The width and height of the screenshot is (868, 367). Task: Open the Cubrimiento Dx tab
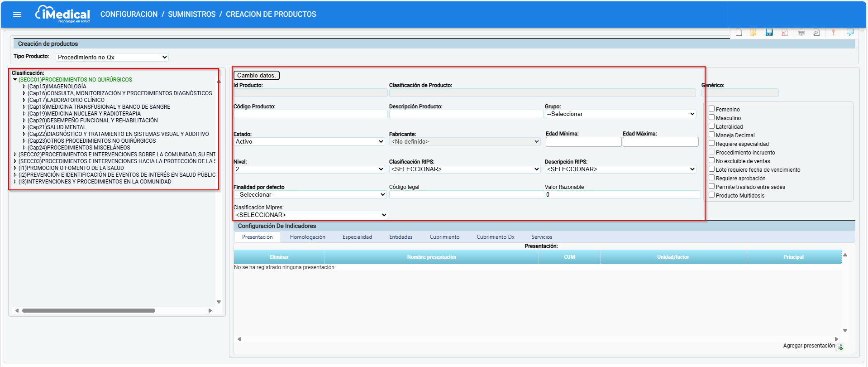495,237
